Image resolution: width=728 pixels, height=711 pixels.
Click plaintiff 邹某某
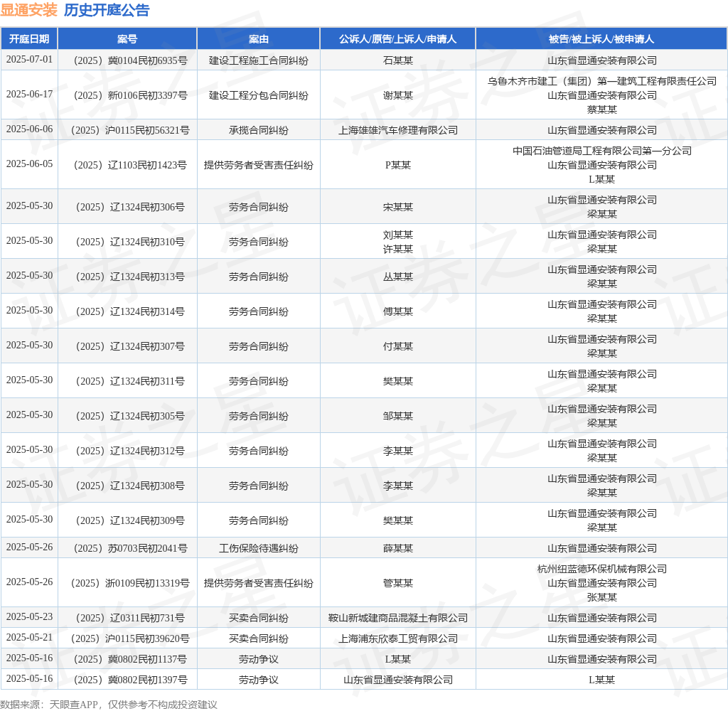tap(398, 416)
